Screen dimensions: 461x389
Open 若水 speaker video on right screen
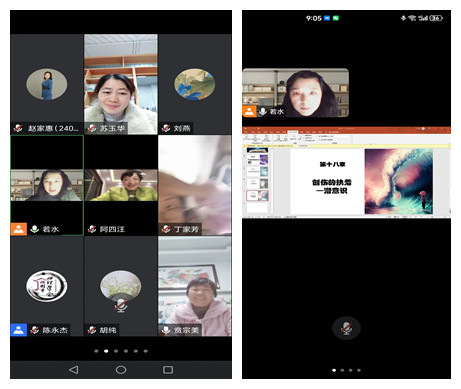coord(296,93)
